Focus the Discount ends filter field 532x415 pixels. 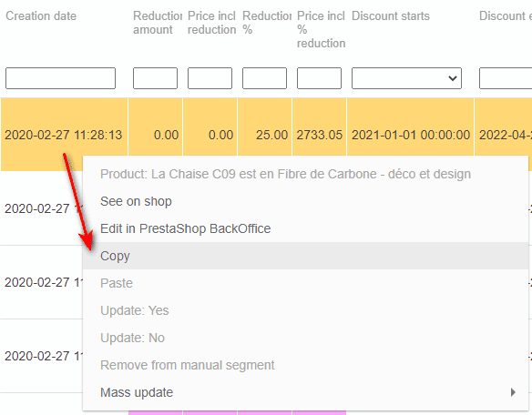click(506, 78)
